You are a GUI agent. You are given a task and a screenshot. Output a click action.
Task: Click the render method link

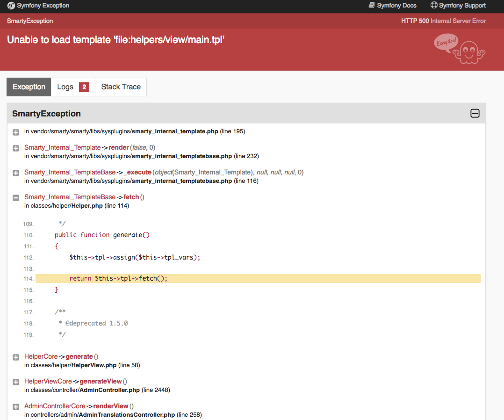coord(118,147)
